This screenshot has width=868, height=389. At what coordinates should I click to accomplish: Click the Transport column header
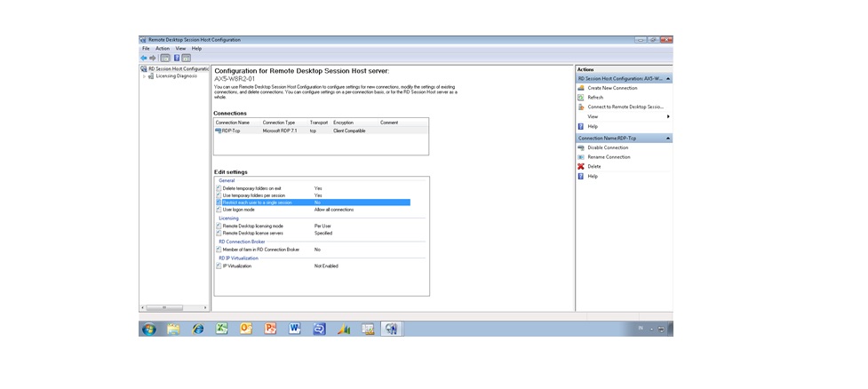[x=320, y=123]
